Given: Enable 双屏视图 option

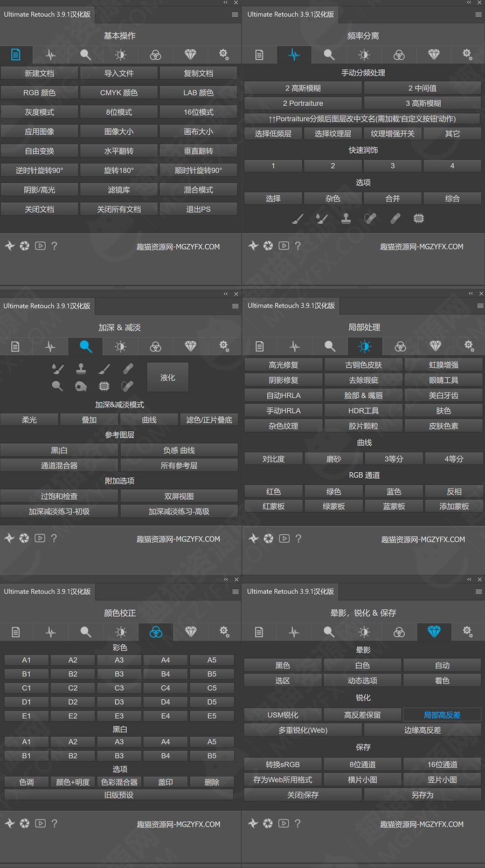Looking at the screenshot, I should coord(179,496).
